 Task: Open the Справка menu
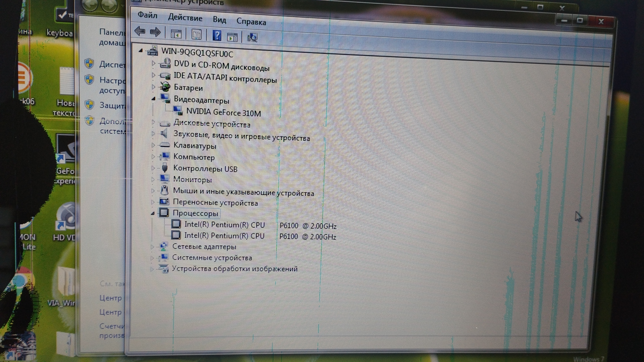[251, 22]
